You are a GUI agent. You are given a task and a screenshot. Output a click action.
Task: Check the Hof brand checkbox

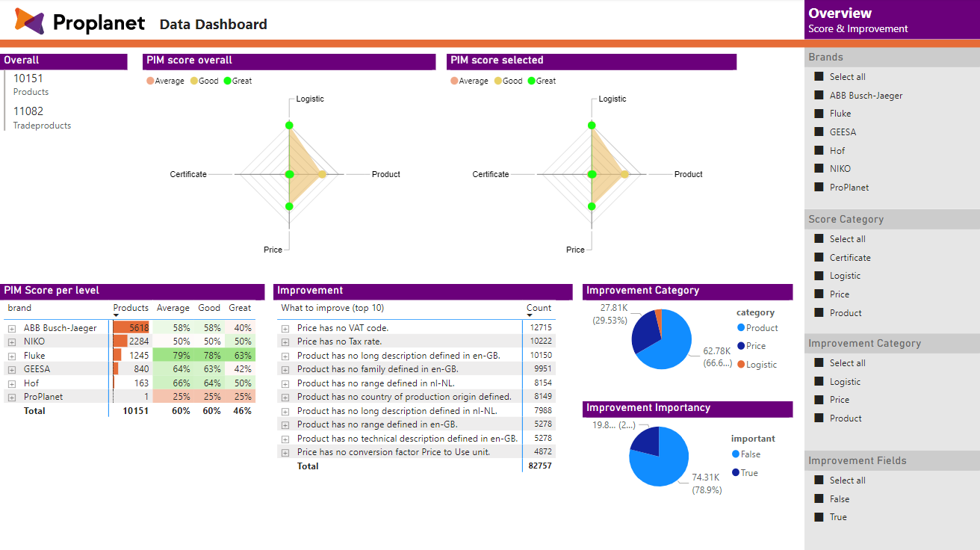click(819, 150)
